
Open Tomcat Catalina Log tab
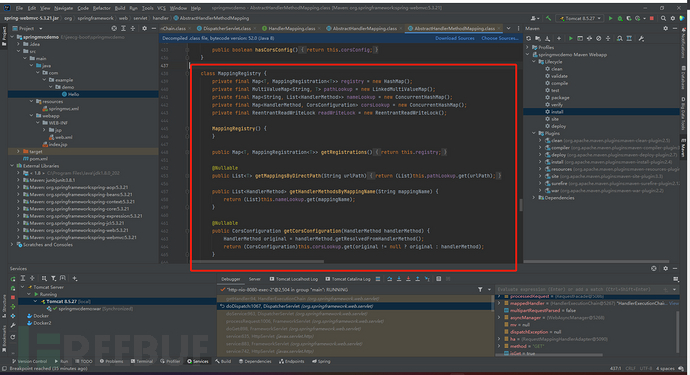[x=347, y=279]
